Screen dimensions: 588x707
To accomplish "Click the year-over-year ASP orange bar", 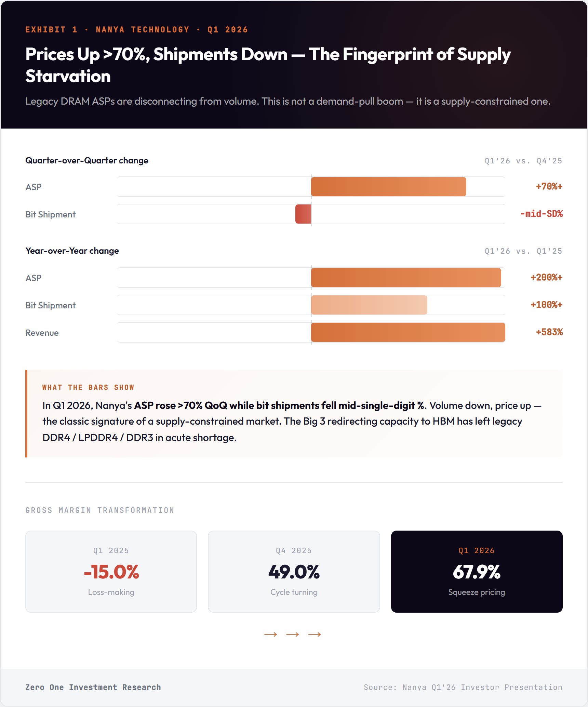I will 406,278.
